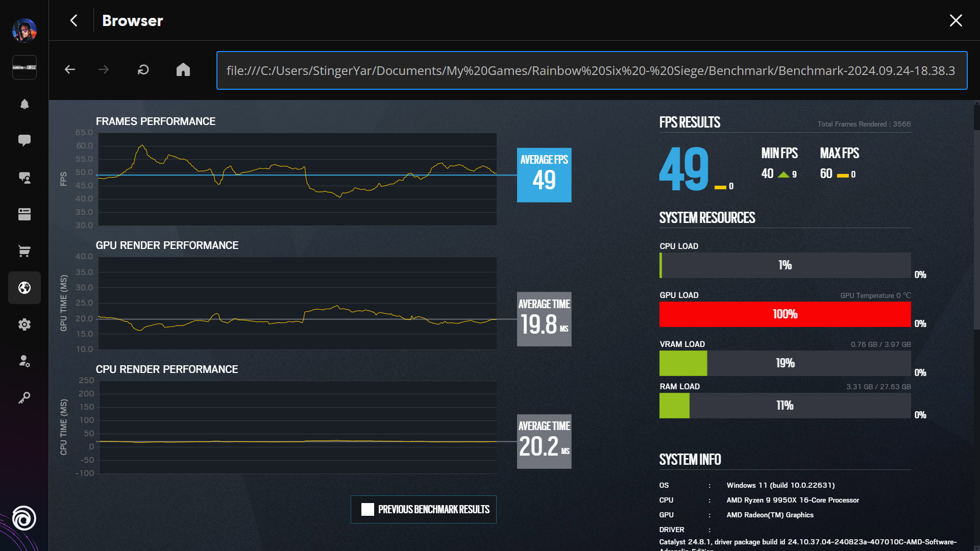
Task: Click the news card icon in sidebar
Action: click(24, 214)
